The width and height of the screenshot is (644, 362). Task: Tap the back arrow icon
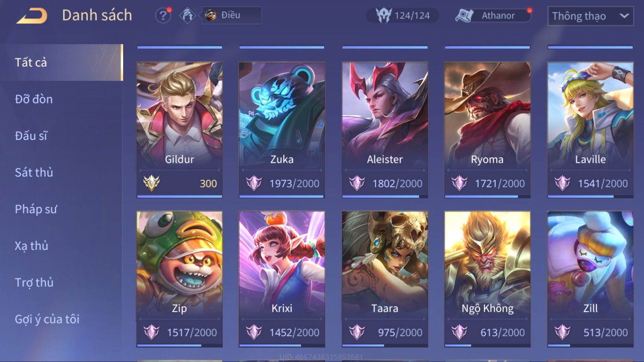tap(32, 16)
